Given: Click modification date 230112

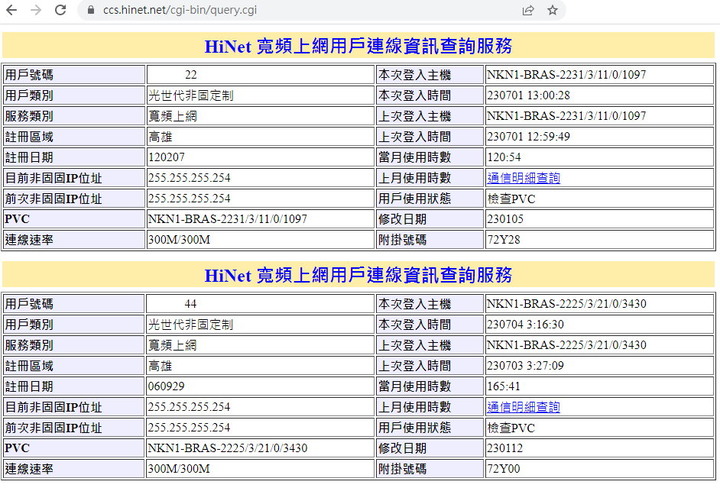Looking at the screenshot, I should [x=505, y=448].
